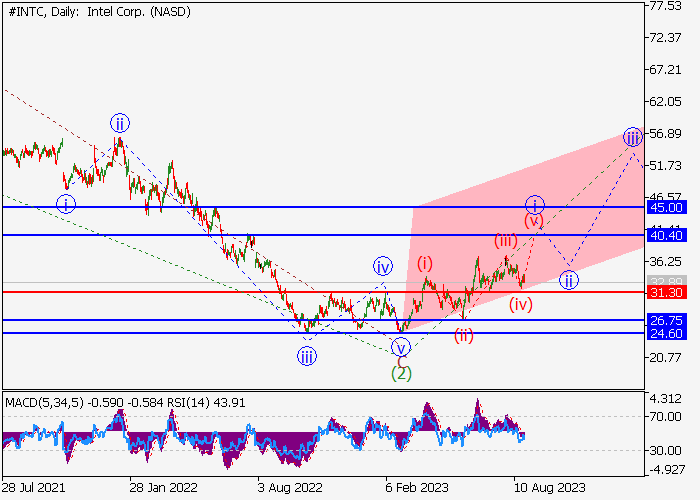Image resolution: width=700 pixels, height=500 pixels.
Task: Click the RSI(14) 43.91 indicator reading
Action: coord(206,403)
